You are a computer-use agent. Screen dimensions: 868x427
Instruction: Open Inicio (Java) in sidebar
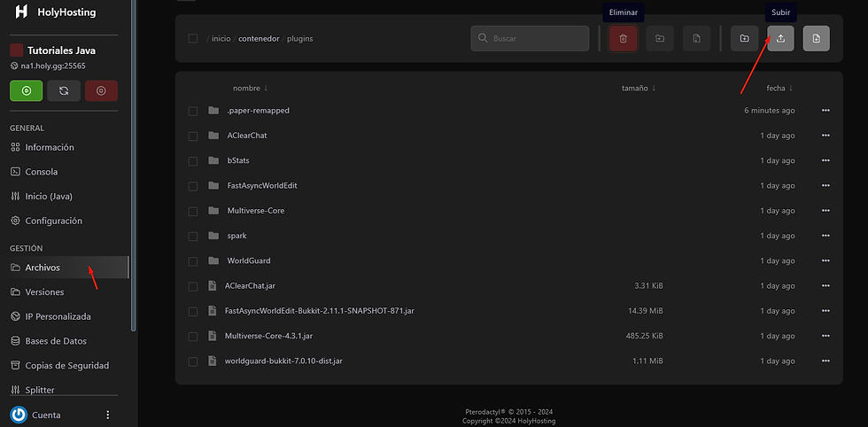coord(49,196)
